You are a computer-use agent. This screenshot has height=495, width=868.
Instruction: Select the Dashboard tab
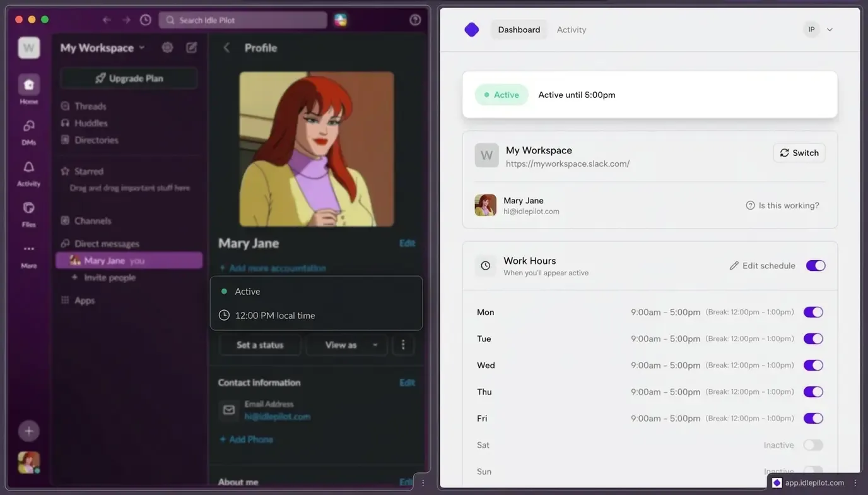tap(519, 29)
